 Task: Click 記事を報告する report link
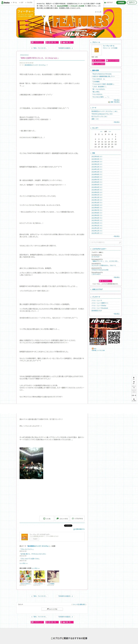pos(79,529)
